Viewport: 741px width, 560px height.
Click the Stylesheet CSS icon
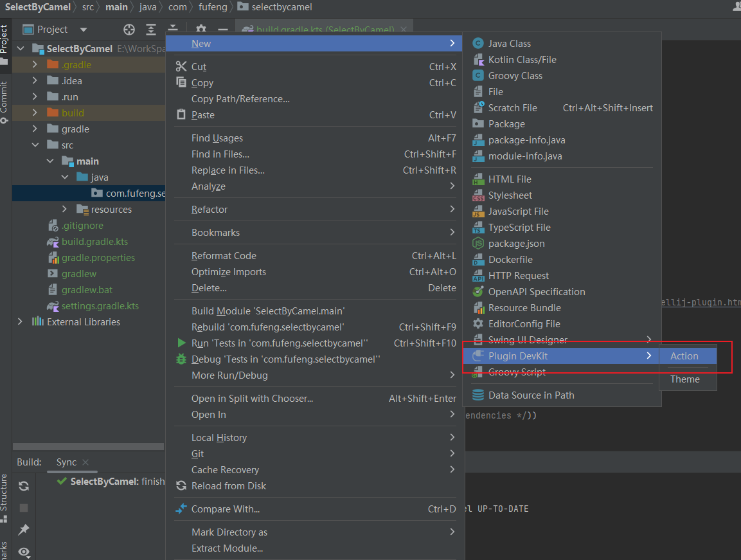pyautogui.click(x=478, y=195)
